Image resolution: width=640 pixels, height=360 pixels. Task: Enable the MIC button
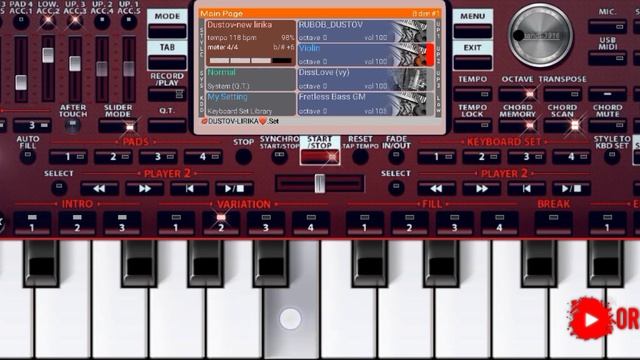coord(607,27)
